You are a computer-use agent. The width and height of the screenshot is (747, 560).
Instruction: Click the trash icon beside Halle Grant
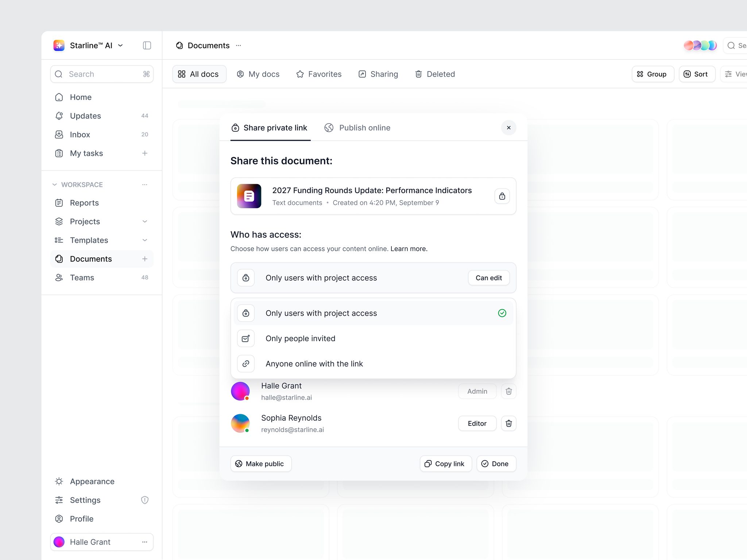[508, 391]
